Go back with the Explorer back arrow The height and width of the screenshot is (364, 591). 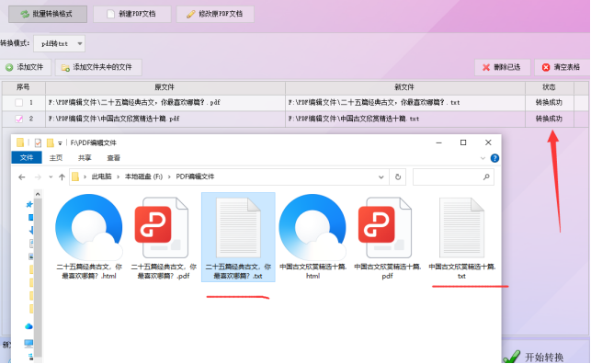click(x=21, y=177)
